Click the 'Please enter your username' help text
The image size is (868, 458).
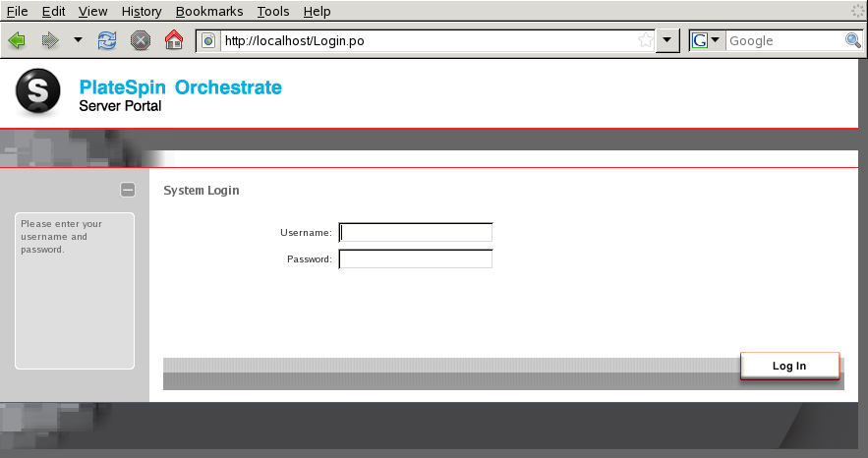[62, 237]
